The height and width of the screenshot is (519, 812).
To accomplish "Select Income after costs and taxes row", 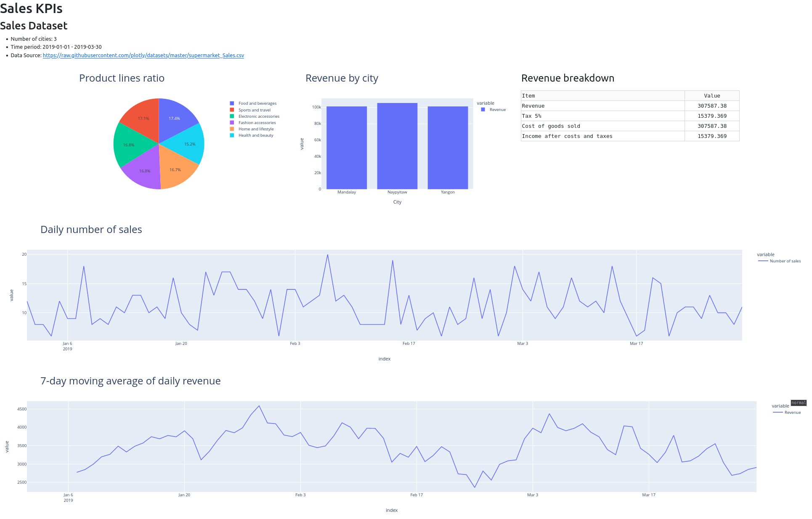I will coord(630,136).
